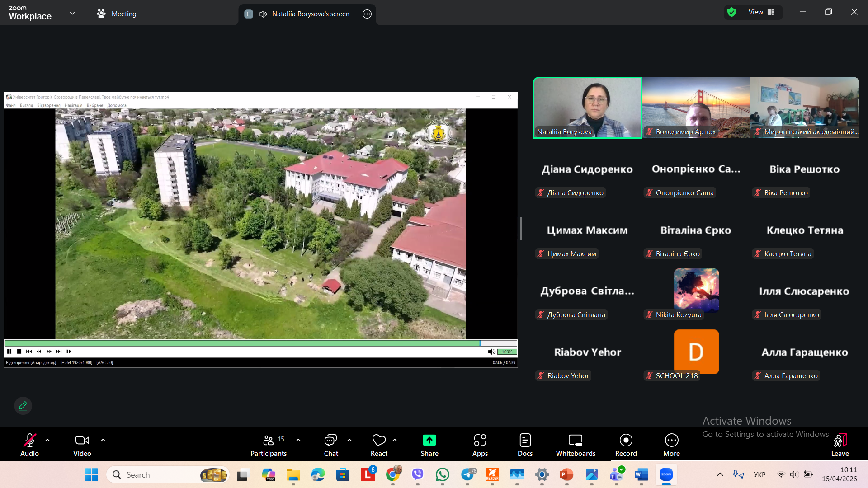Unmute microphone with the Audio button

(29, 440)
